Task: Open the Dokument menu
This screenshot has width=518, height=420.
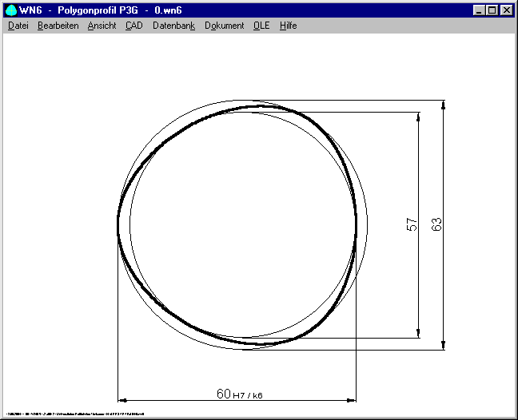Action: [x=224, y=26]
